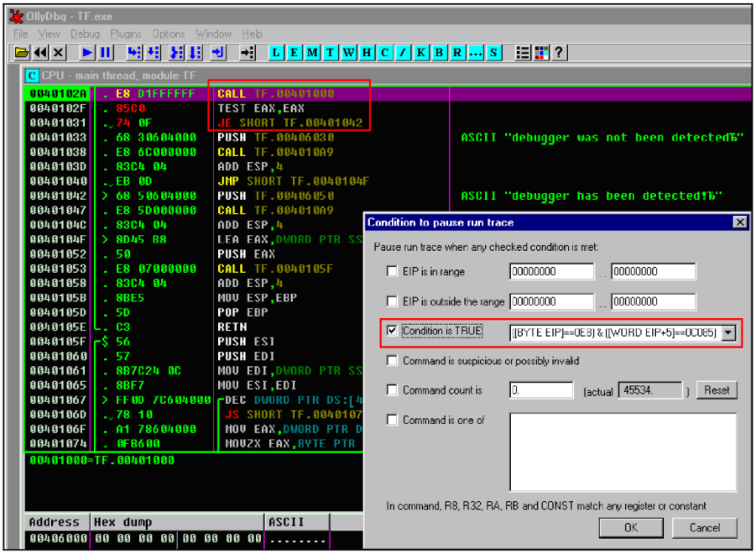
Task: Run program with the play icon
Action: pyautogui.click(x=87, y=53)
